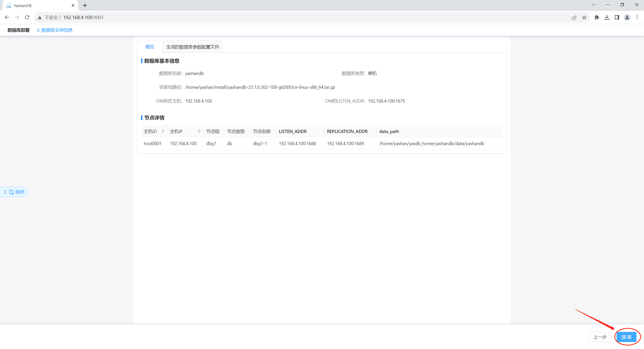Select the YashanDB browser tab

(x=40, y=5)
